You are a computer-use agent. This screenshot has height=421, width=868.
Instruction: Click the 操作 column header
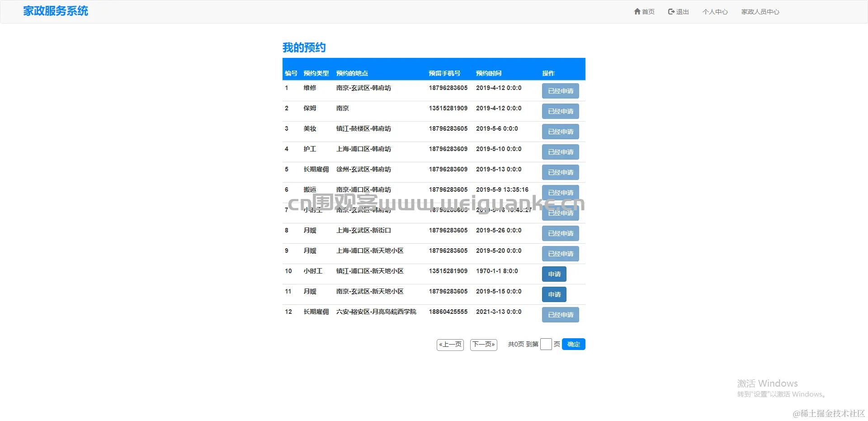pyautogui.click(x=548, y=73)
